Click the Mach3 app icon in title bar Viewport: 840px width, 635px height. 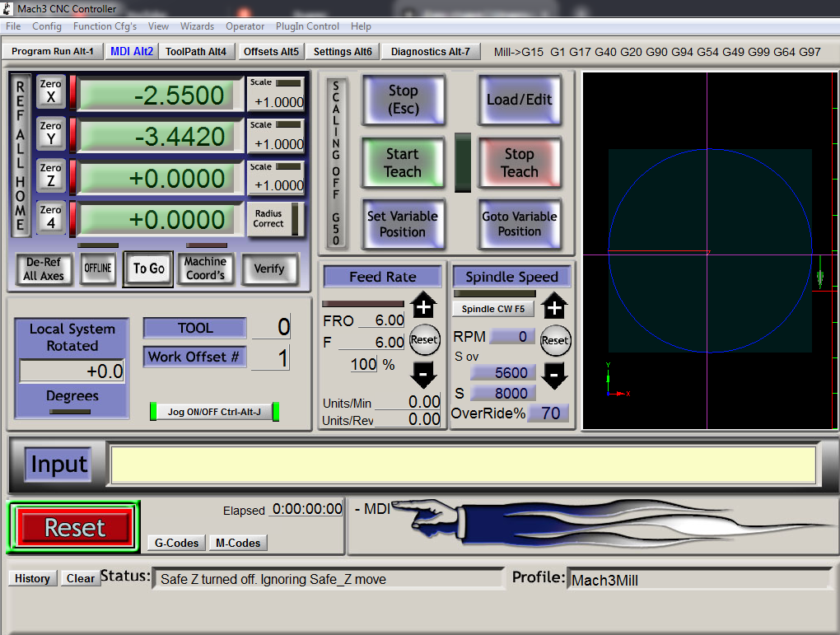click(x=7, y=8)
